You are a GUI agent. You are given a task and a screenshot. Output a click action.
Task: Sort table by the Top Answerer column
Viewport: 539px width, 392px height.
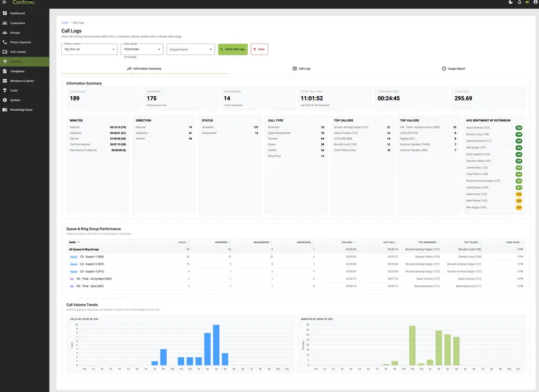428,243
